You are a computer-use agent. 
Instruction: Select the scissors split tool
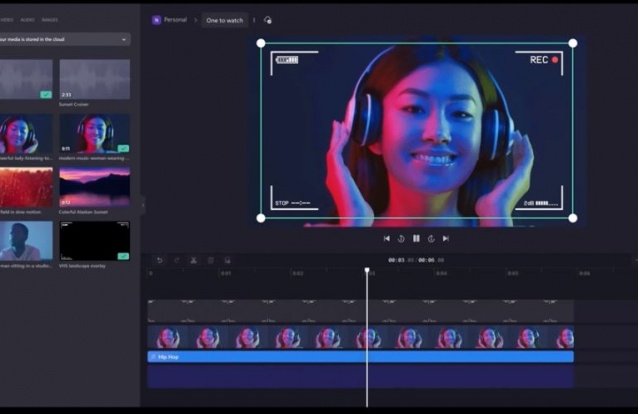point(193,260)
